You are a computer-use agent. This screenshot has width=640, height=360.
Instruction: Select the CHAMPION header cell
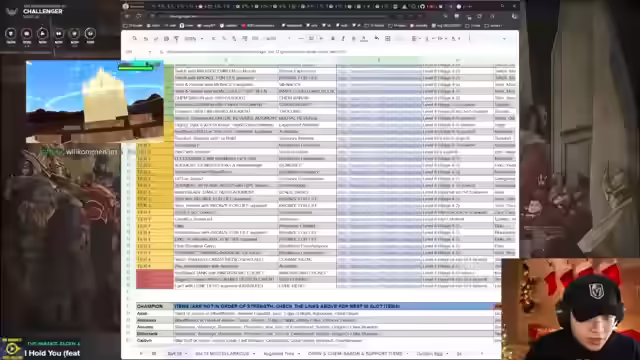pos(155,306)
